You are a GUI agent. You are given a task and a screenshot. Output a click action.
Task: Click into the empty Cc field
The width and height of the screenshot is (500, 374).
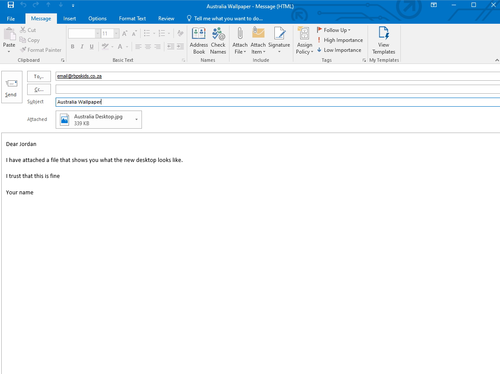pos(277,89)
